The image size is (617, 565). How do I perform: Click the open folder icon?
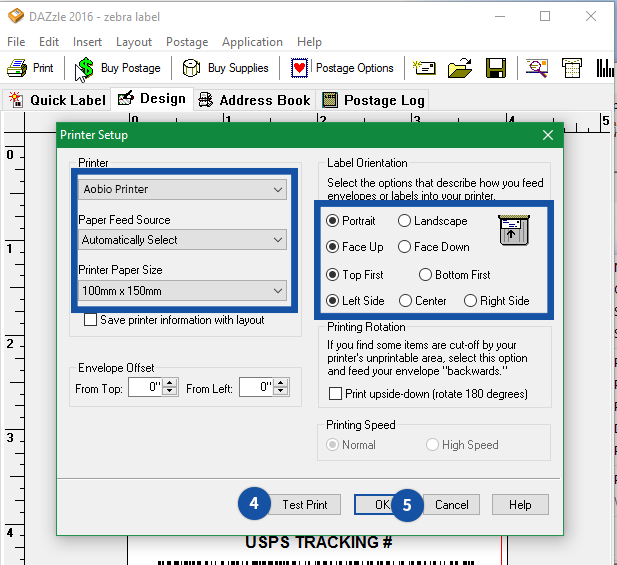pyautogui.click(x=460, y=68)
